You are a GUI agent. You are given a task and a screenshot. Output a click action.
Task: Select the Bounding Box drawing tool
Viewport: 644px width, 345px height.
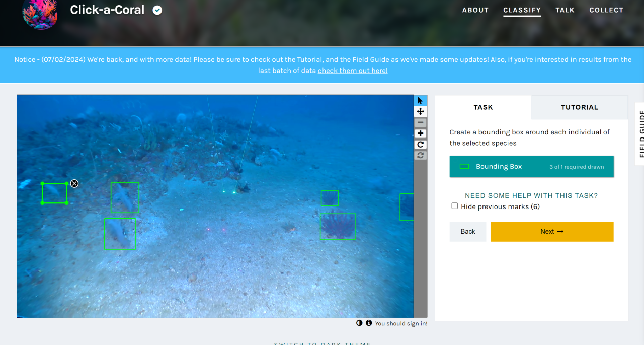(532, 167)
